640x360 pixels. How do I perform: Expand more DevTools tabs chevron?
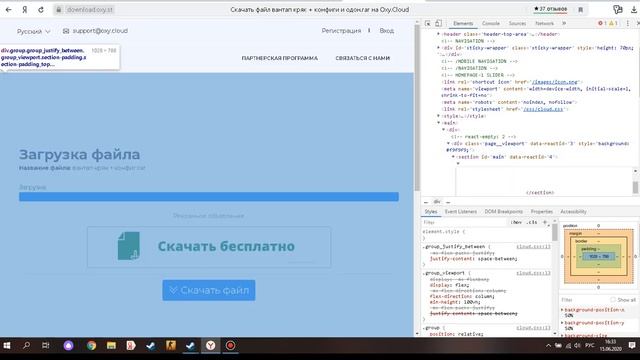click(x=564, y=24)
